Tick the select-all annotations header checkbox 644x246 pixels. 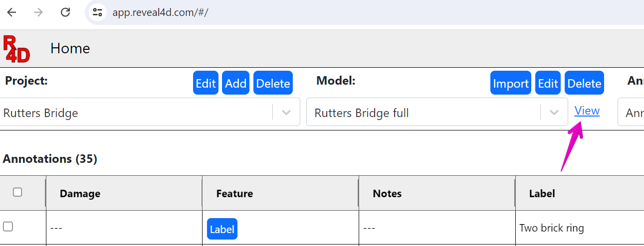[x=17, y=192]
